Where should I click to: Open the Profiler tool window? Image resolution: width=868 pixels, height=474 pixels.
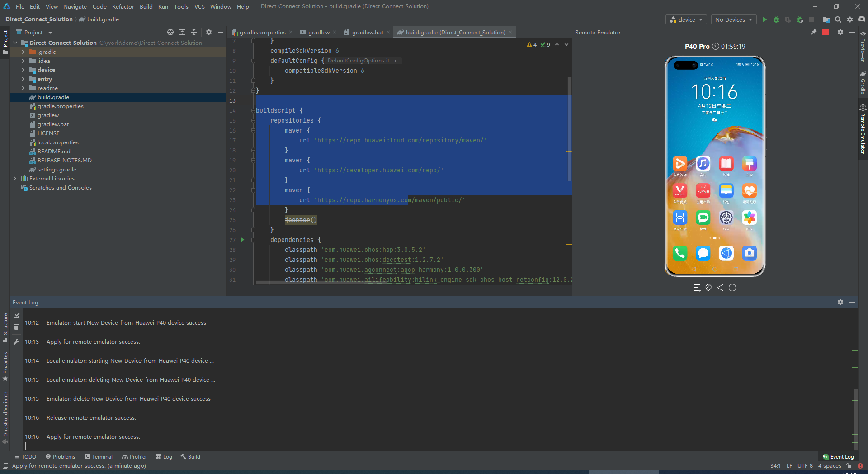pos(134,456)
